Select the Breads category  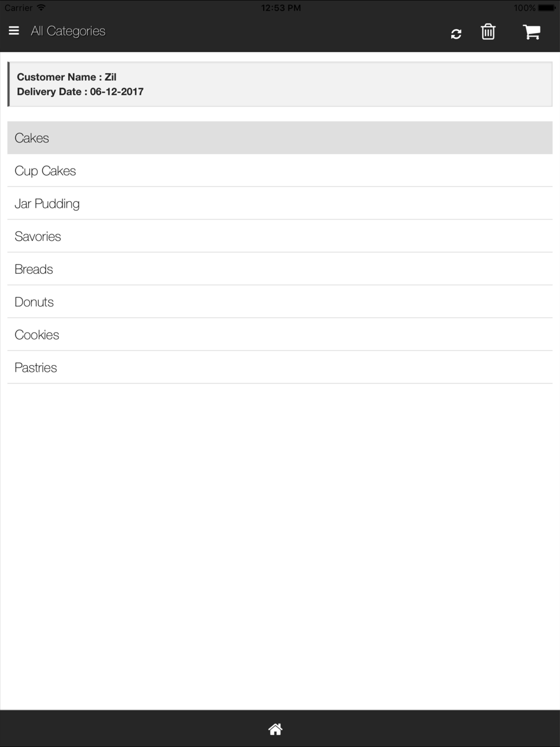(x=280, y=269)
